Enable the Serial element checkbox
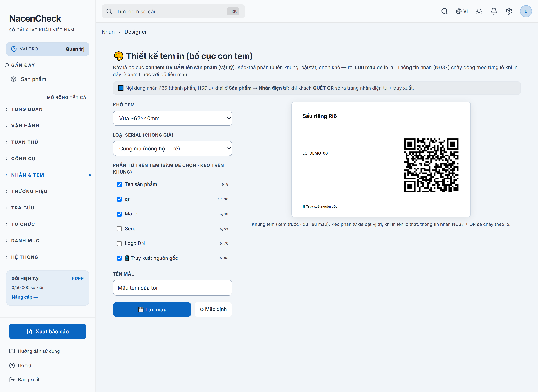This screenshot has width=538, height=392. [119, 229]
